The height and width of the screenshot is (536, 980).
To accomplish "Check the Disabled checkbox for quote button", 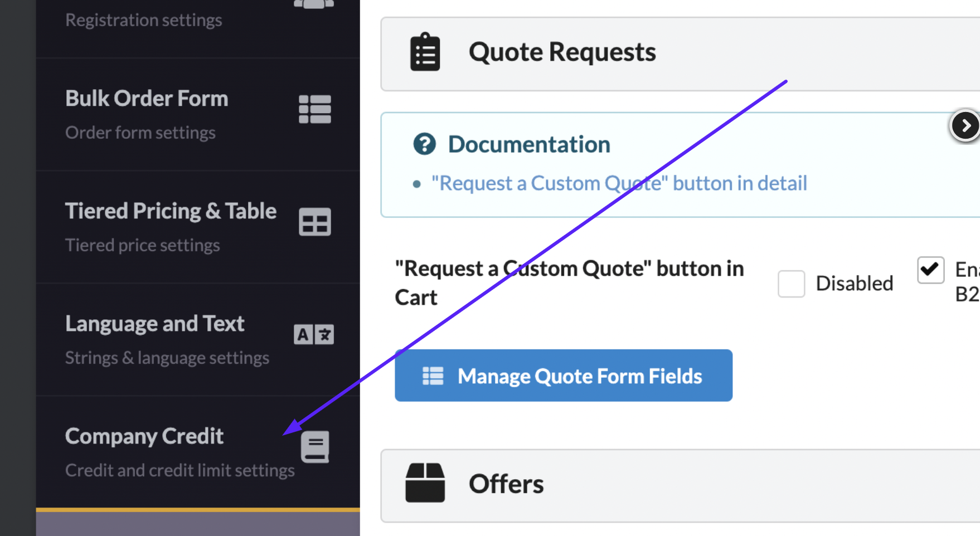I will [791, 284].
